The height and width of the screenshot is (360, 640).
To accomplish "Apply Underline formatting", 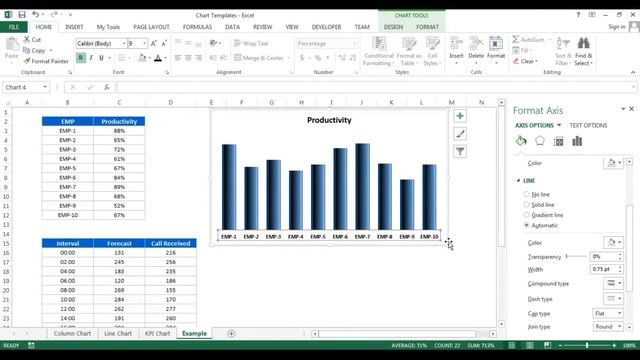I will [101, 58].
